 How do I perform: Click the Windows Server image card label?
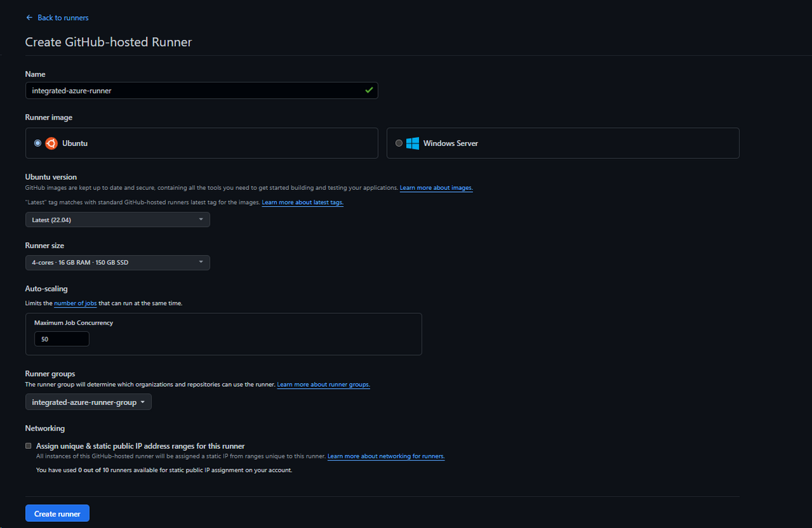tap(451, 143)
